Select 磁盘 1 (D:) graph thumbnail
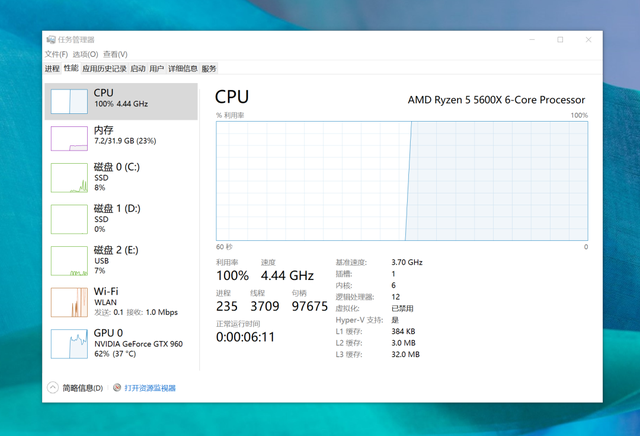This screenshot has width=640, height=436. [x=69, y=219]
